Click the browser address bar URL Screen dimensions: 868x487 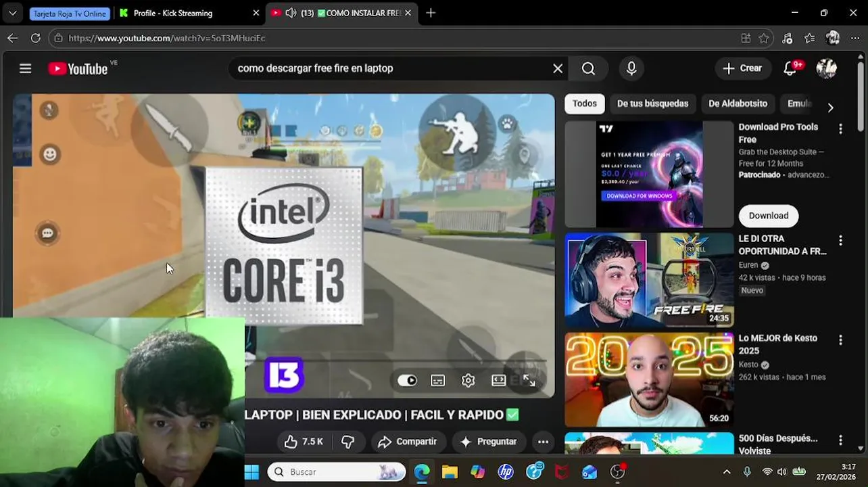pyautogui.click(x=167, y=39)
